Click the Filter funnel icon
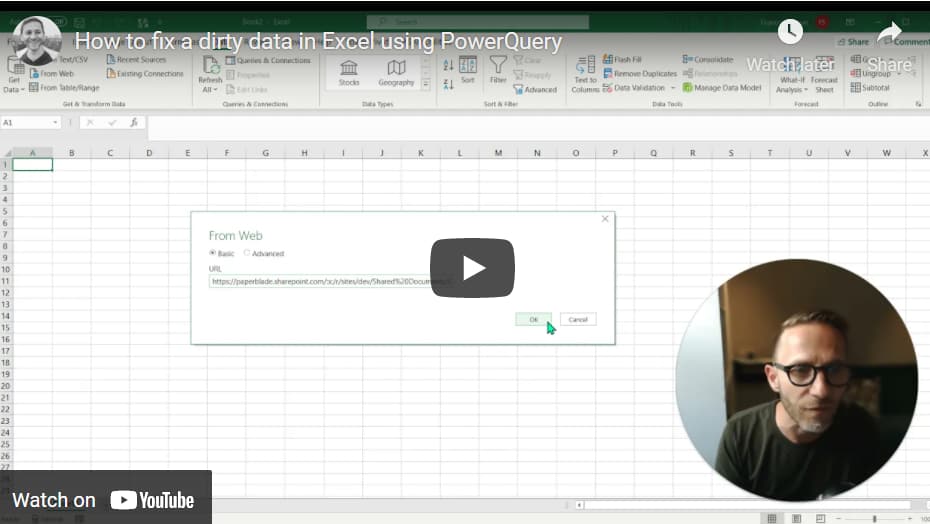Image resolution: width=930 pixels, height=524 pixels. (x=498, y=68)
